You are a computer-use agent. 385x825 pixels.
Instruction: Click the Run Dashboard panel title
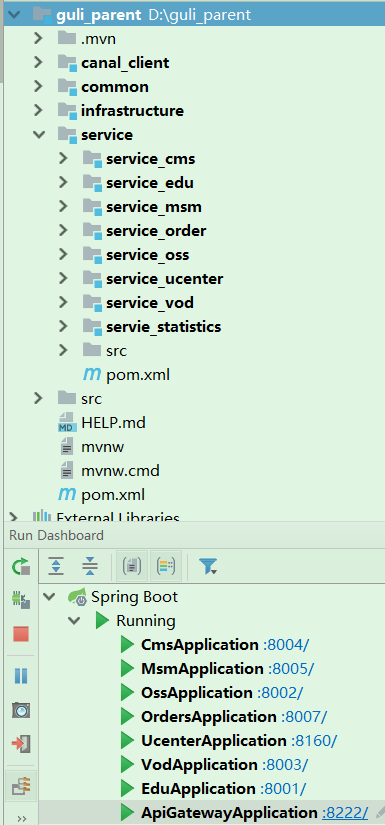56,536
